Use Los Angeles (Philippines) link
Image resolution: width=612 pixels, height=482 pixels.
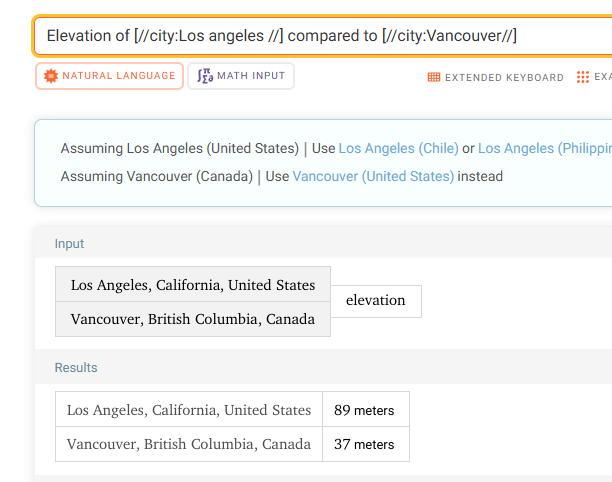click(x=545, y=148)
